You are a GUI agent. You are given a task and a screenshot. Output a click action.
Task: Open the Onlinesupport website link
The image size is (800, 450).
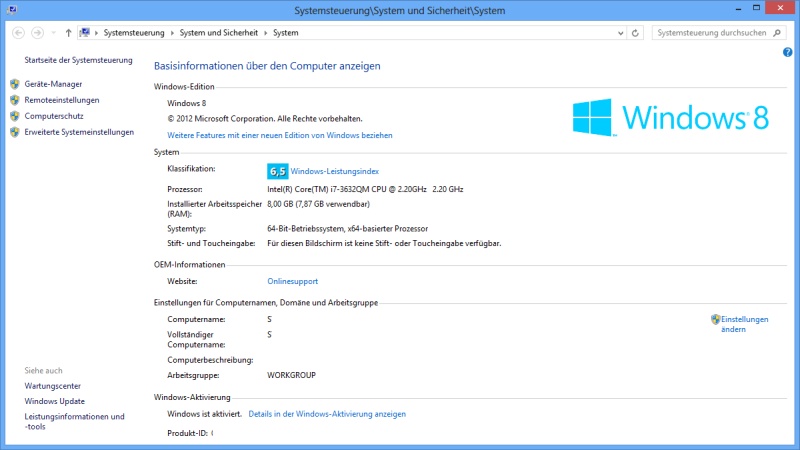[292, 282]
